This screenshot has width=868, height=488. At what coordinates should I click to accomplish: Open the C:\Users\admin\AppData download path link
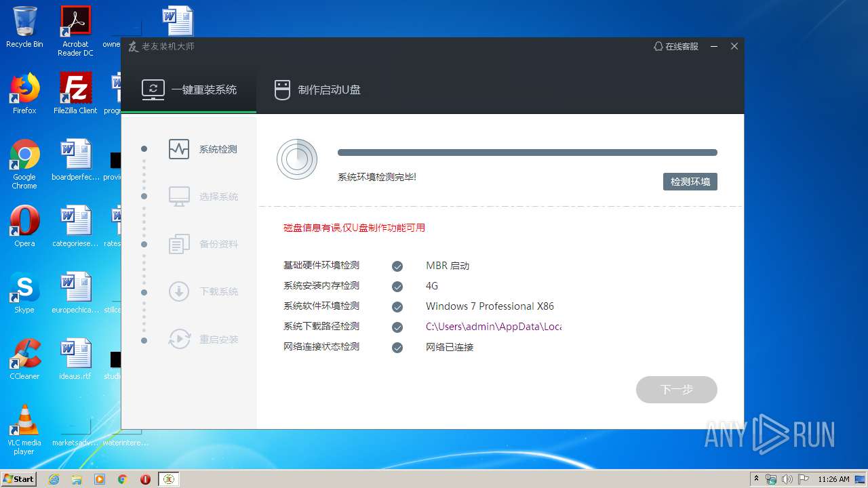click(493, 327)
